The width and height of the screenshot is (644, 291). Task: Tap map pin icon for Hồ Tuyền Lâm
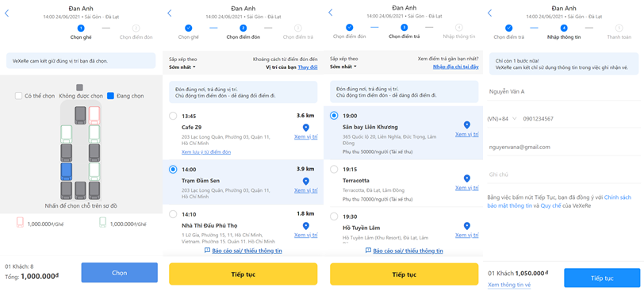click(x=466, y=226)
